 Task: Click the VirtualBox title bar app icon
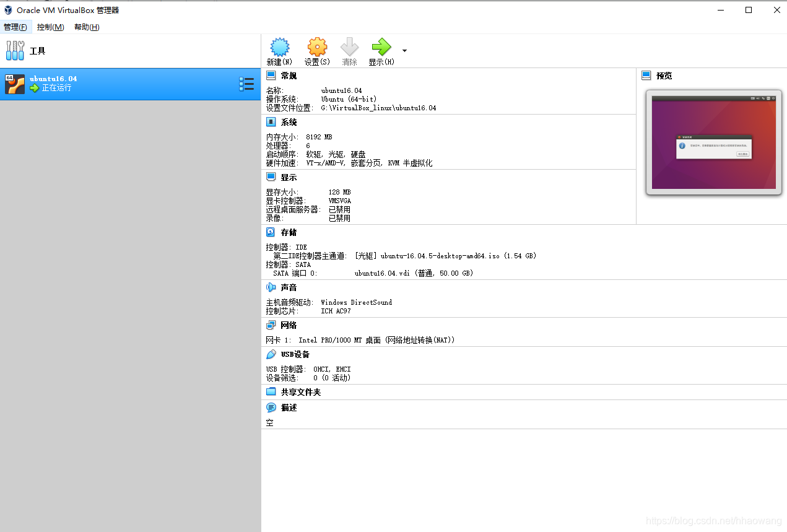pos(8,10)
